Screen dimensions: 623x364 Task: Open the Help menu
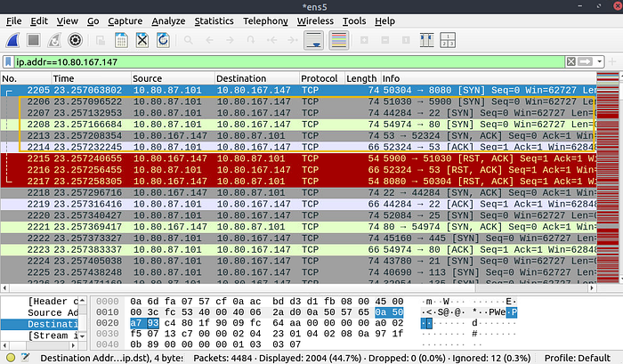pyautogui.click(x=384, y=21)
